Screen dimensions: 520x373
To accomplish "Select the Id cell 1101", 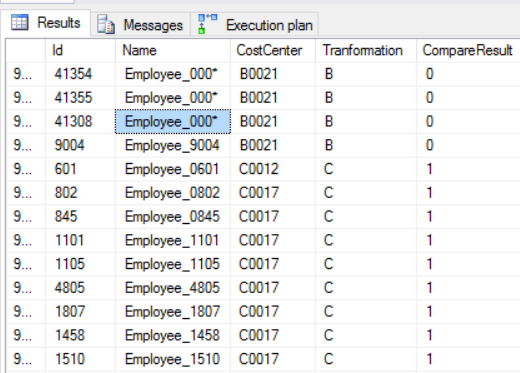I will tap(80, 240).
